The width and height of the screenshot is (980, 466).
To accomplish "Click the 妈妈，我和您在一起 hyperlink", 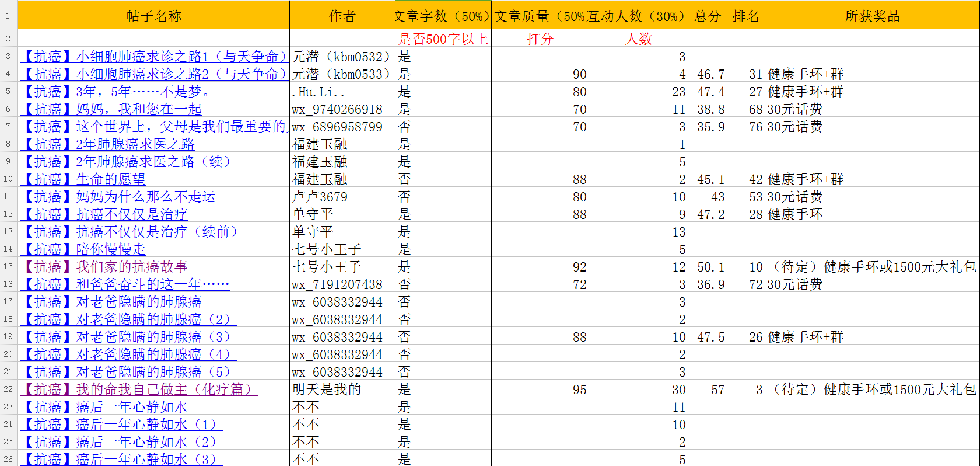I will coord(111,109).
